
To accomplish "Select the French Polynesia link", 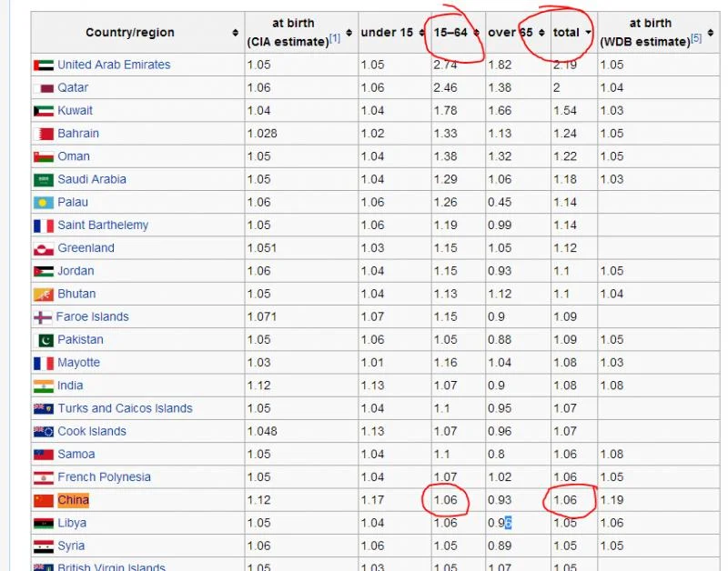I will pyautogui.click(x=104, y=477).
